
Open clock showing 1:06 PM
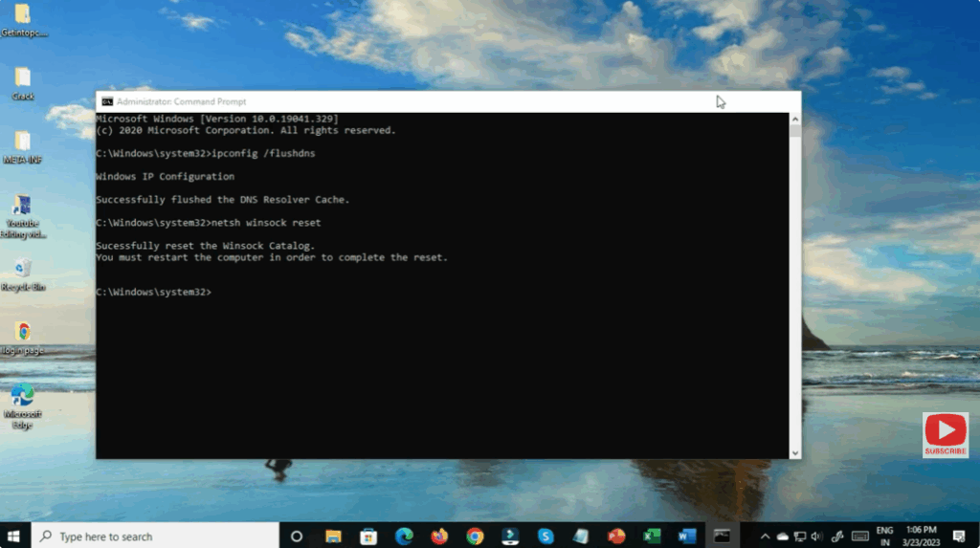click(x=922, y=537)
